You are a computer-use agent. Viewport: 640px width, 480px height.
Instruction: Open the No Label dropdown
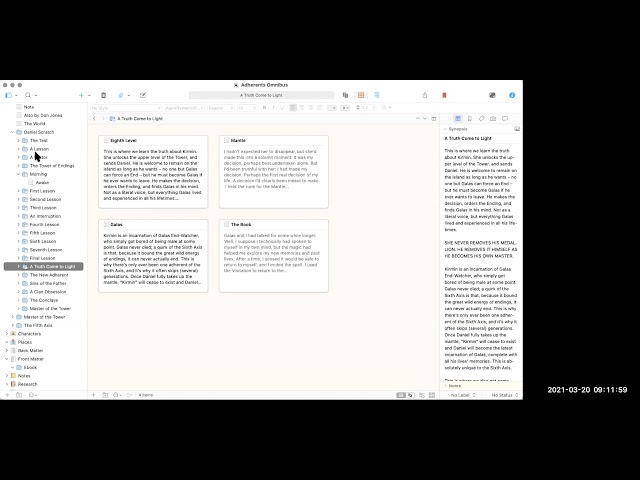[463, 395]
